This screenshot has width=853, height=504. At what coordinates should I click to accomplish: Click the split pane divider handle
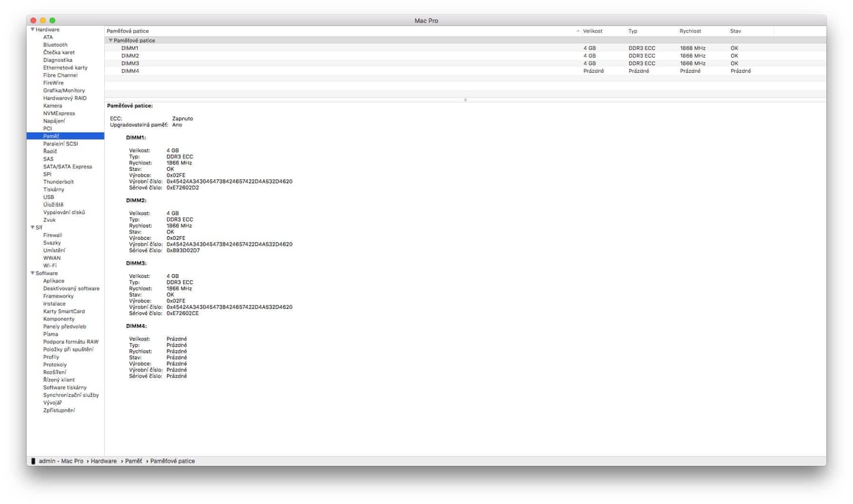tap(465, 100)
